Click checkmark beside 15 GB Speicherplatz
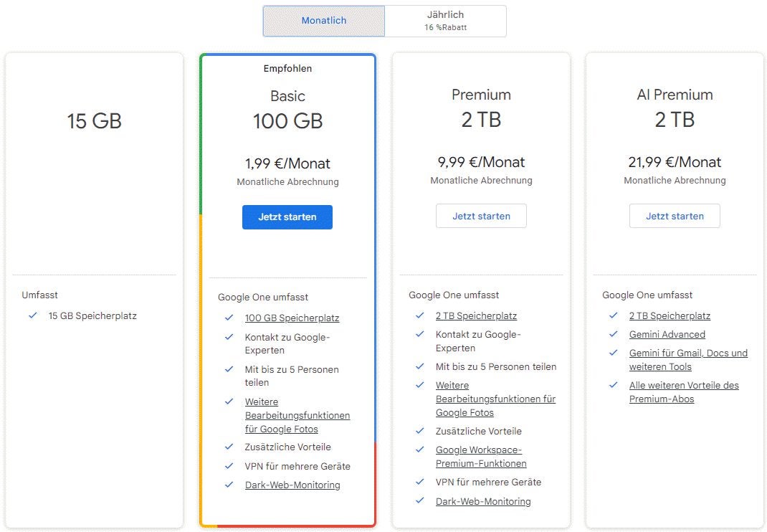This screenshot has width=767, height=532. point(33,315)
